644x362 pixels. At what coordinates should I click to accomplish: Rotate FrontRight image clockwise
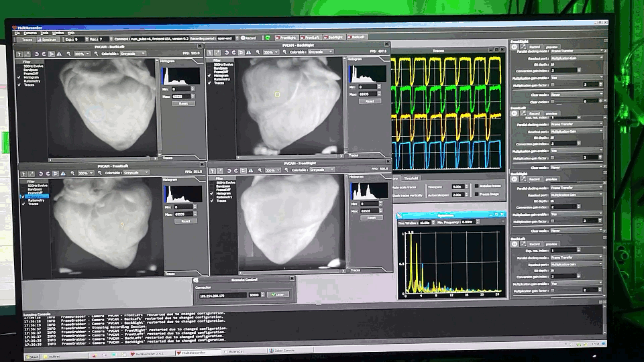(236, 171)
